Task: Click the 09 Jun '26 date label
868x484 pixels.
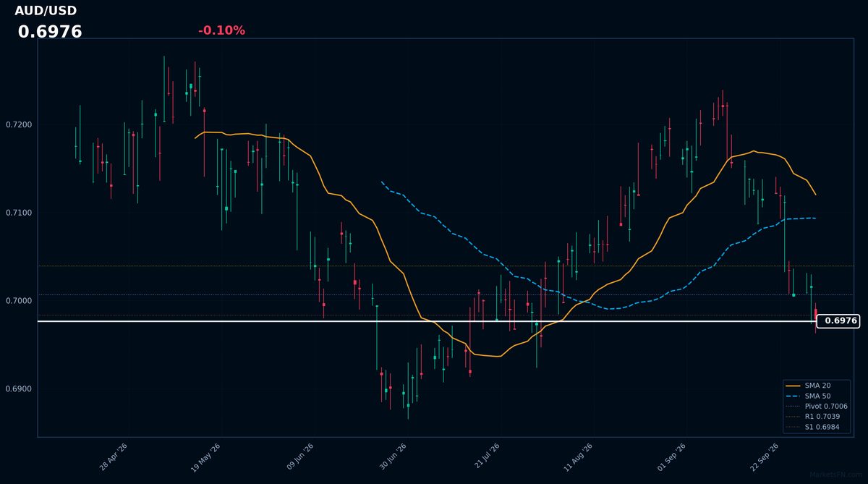Action: tap(299, 458)
